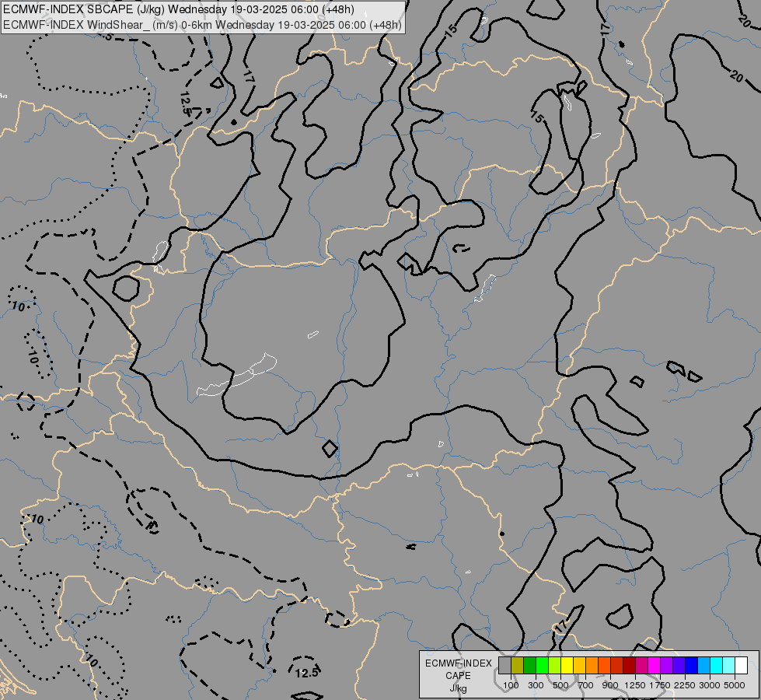Image resolution: width=761 pixels, height=700 pixels.
Task: Click the bright magenta legend swatch
Action: 654,666
